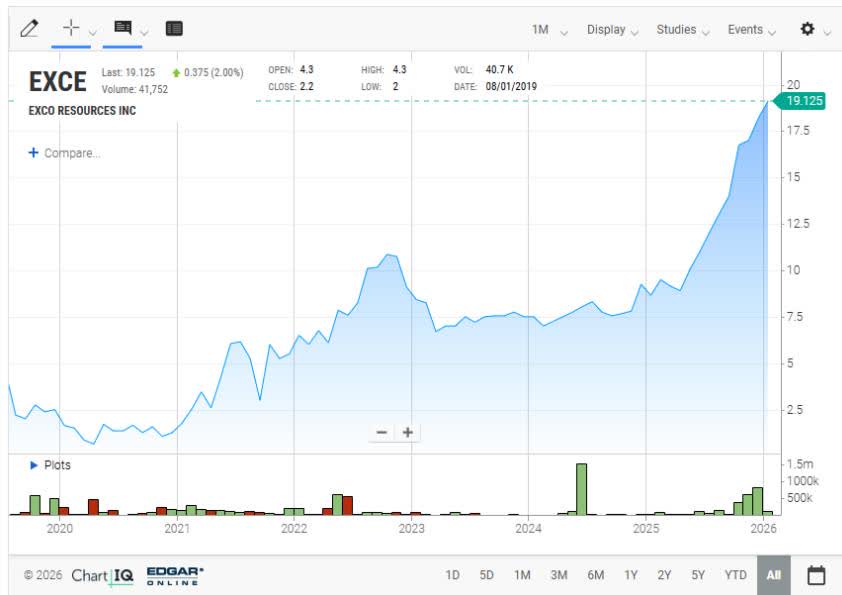
Task: Select the All range
Action: point(774,575)
